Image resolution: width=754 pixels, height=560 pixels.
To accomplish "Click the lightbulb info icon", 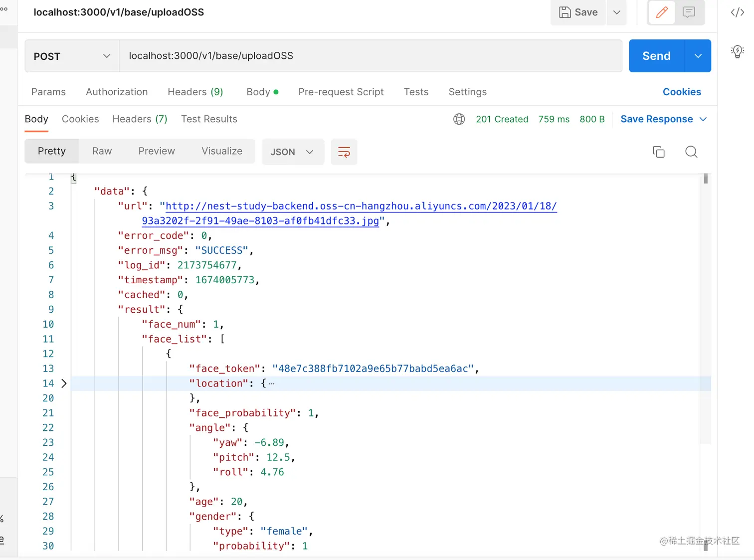I will click(738, 51).
